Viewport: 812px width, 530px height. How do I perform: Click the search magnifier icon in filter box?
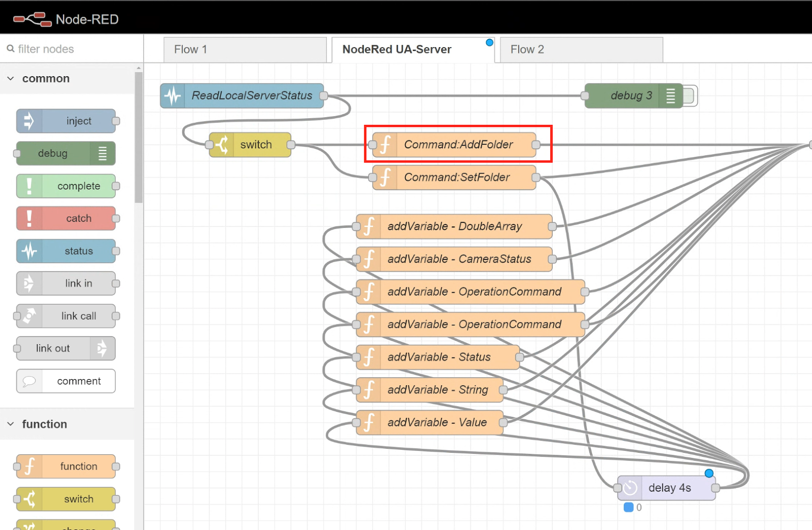pos(10,49)
